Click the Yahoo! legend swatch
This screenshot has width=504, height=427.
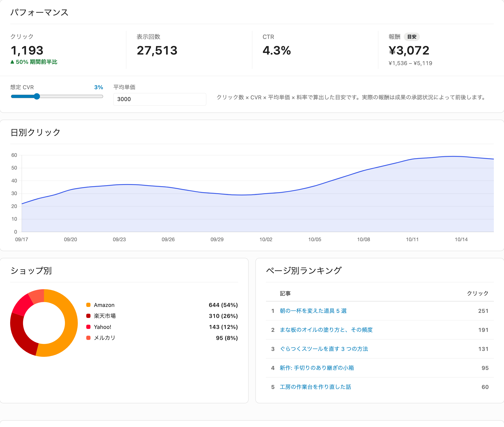(x=88, y=327)
